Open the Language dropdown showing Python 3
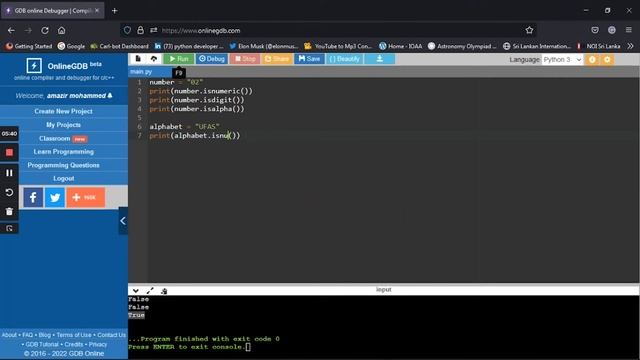This screenshot has height=360, width=640. coord(562,60)
